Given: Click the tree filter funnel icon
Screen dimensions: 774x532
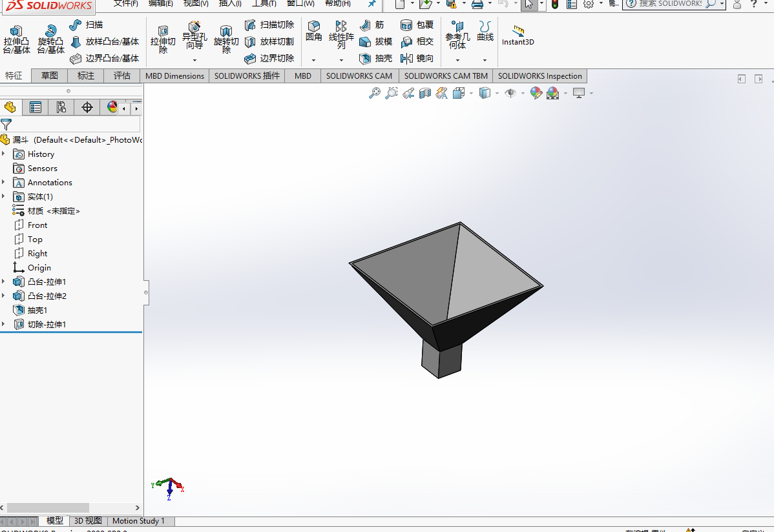Looking at the screenshot, I should 6,125.
